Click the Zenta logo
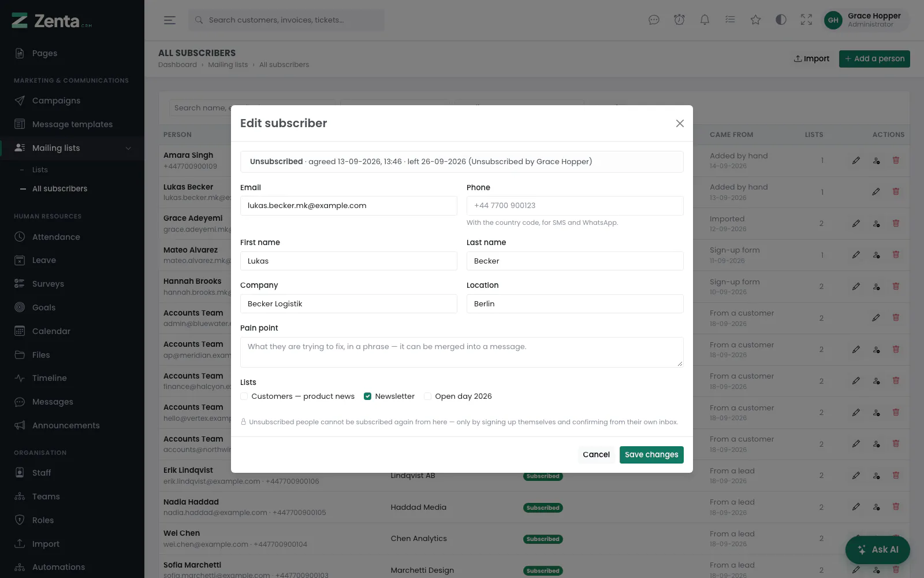The height and width of the screenshot is (578, 924). pos(52,21)
